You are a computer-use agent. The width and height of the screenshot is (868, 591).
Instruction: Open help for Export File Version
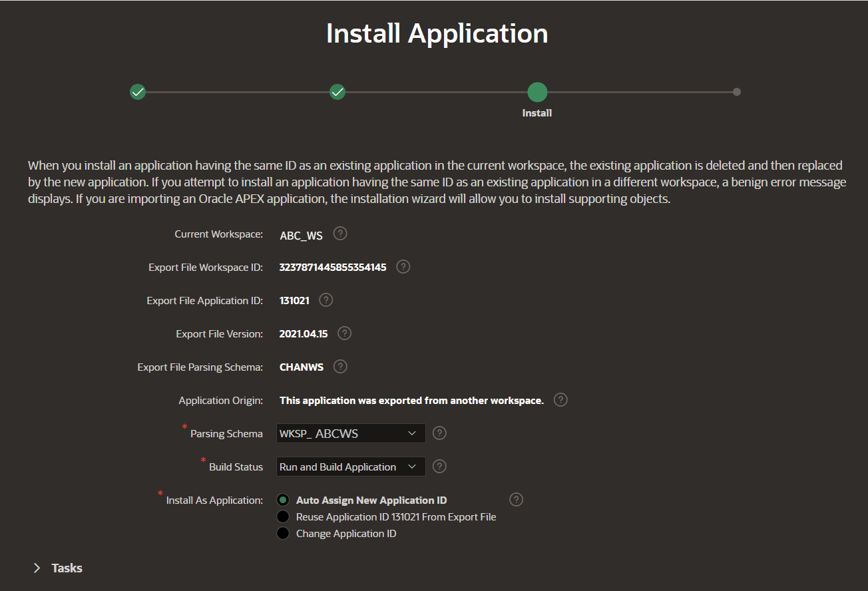(344, 333)
